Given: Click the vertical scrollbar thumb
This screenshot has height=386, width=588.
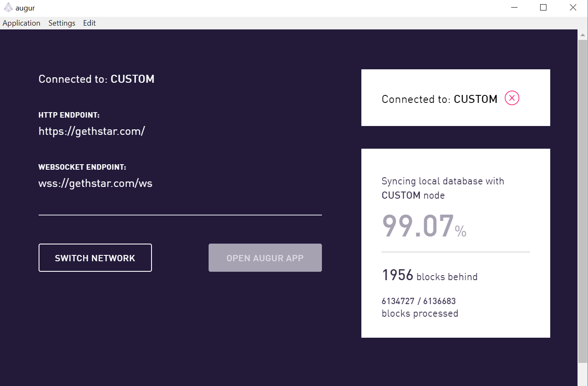Looking at the screenshot, I should point(583,201).
